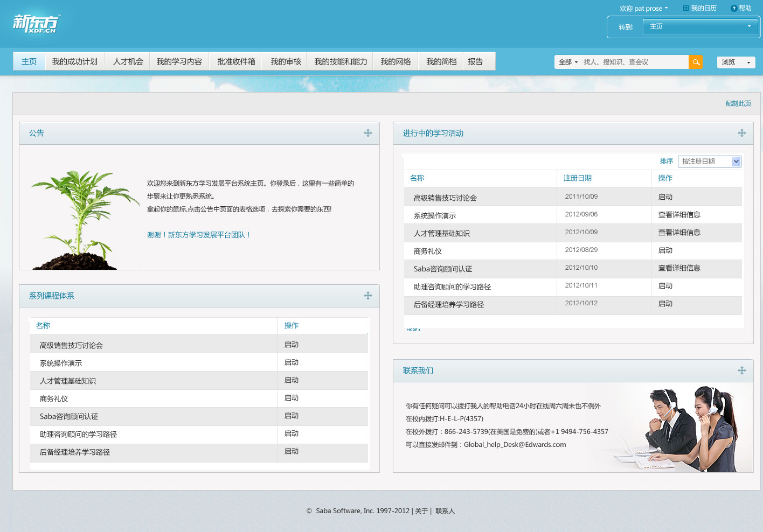Click the move handle icon on 进行中的学习活动 panel
The width and height of the screenshot is (763, 532).
742,133
